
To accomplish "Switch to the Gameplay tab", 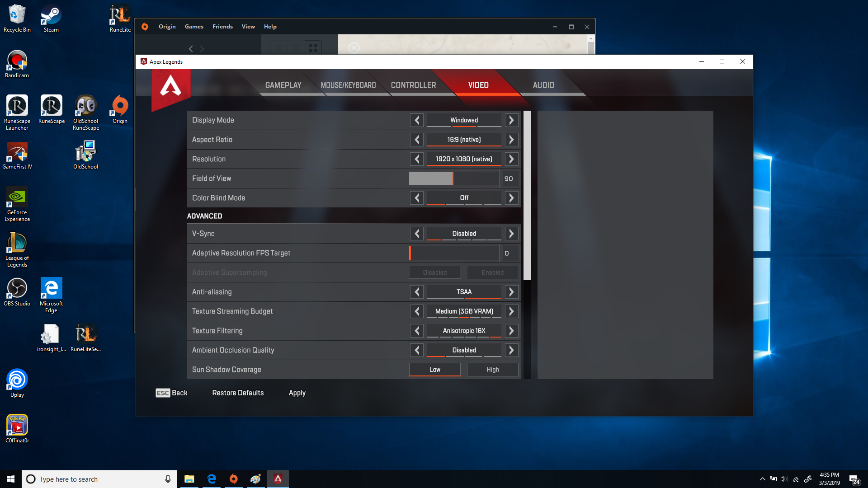I will point(283,85).
